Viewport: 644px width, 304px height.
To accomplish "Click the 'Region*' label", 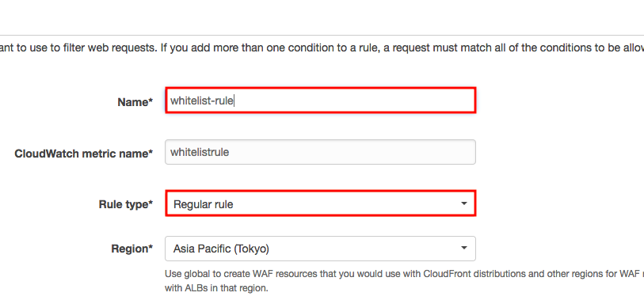I will [x=132, y=249].
